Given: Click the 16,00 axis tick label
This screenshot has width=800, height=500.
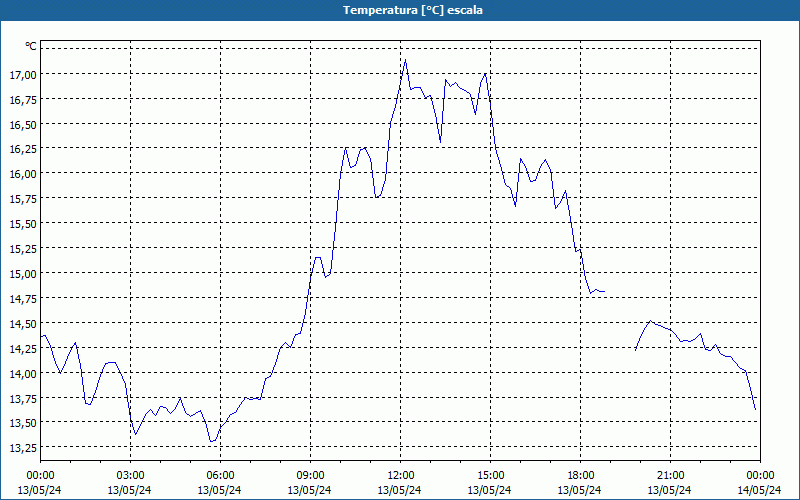Looking at the screenshot, I should pyautogui.click(x=23, y=174).
